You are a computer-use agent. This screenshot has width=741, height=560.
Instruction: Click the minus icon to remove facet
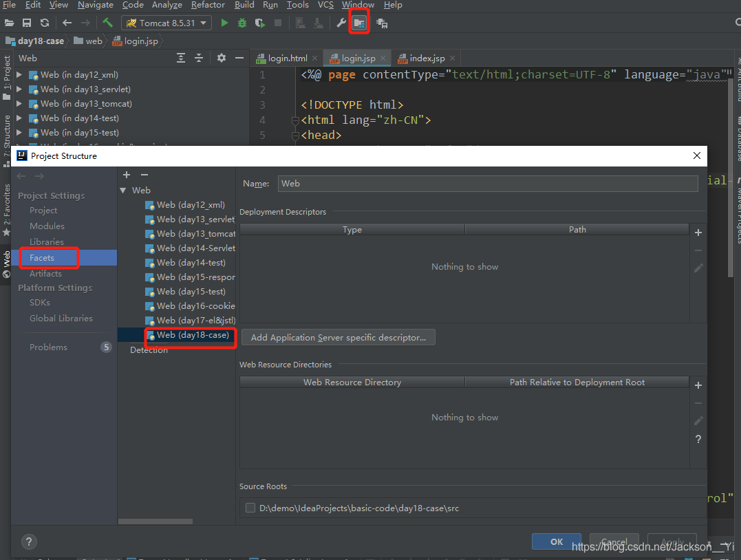click(144, 175)
